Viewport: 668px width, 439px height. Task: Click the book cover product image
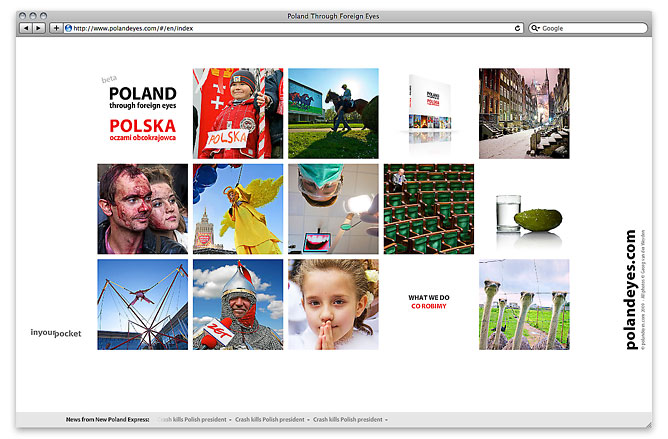[x=428, y=110]
